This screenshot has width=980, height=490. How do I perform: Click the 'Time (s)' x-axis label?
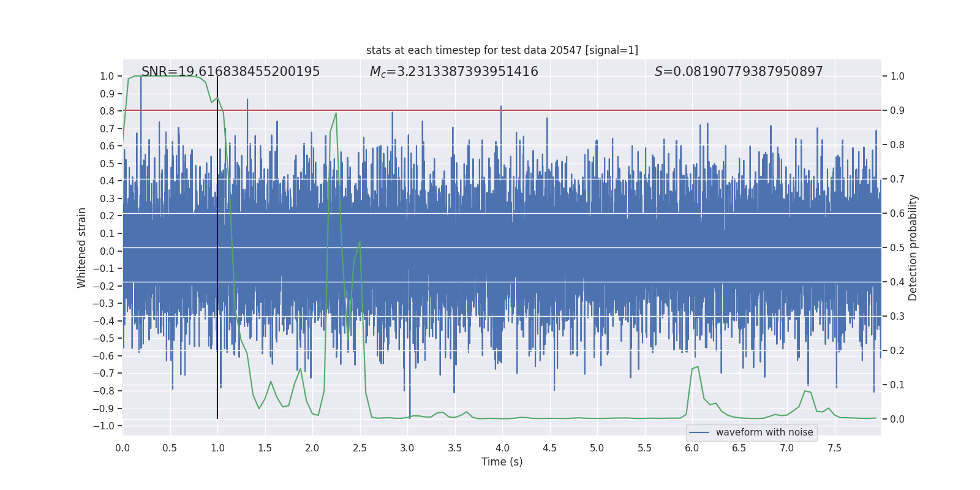click(502, 462)
